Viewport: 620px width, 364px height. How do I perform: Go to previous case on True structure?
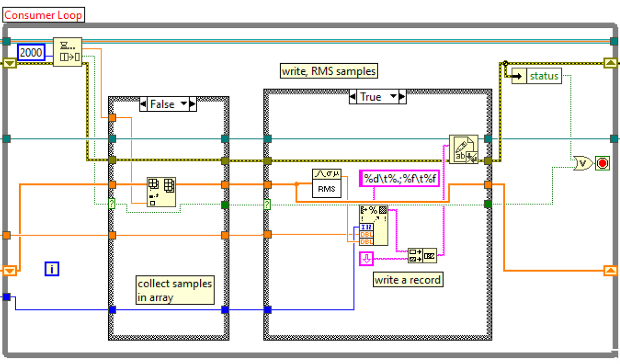[352, 97]
